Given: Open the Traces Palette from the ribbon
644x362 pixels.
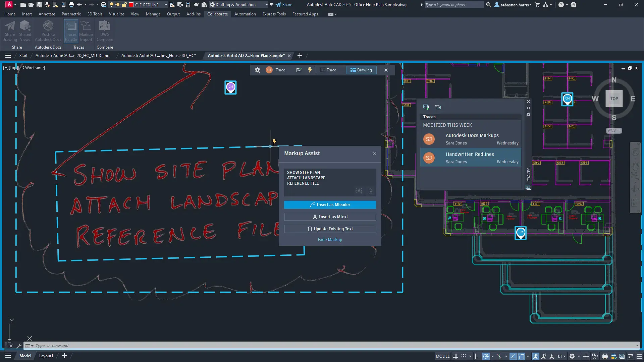Looking at the screenshot, I should pos(71,31).
